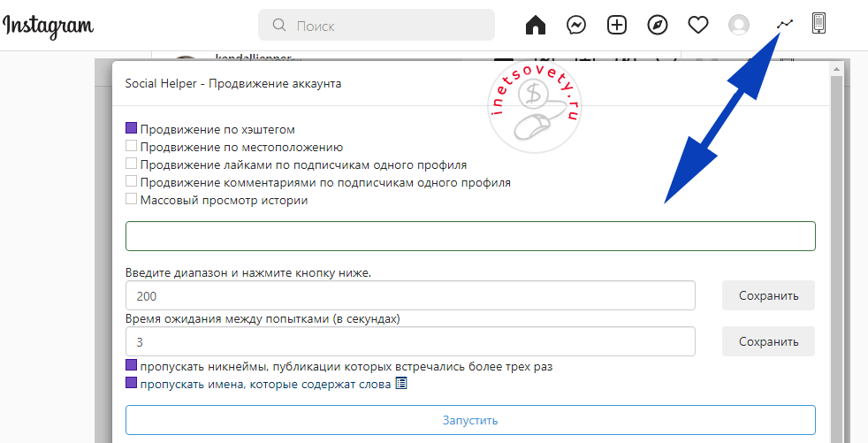The image size is (868, 443).
Task: Enable Массовый просмотр истории checkbox
Action: (132, 200)
